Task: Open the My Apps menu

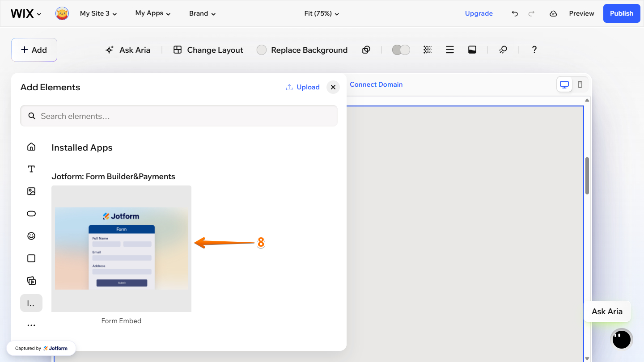Action: tap(153, 13)
